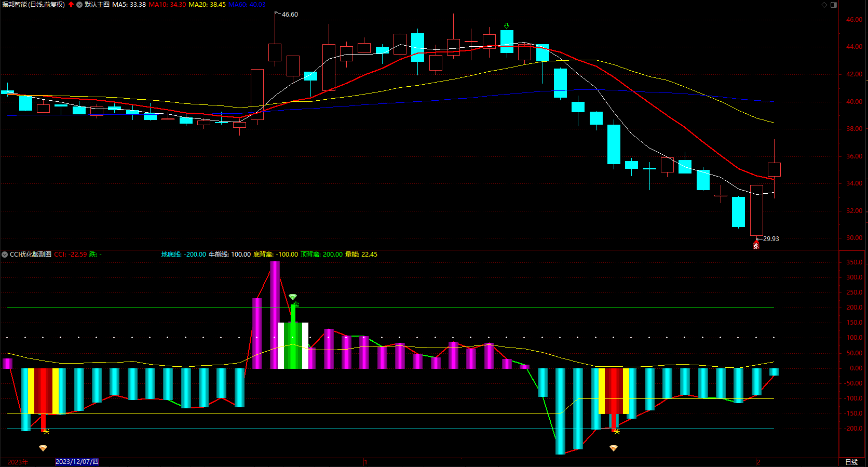Click the 量能: 22.45 label
The width and height of the screenshot is (868, 467).
pos(361,255)
